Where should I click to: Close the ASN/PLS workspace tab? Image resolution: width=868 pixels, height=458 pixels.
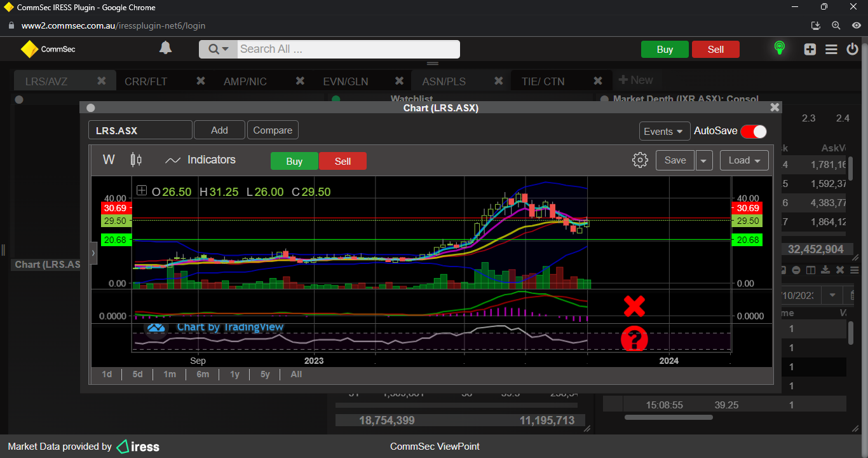tap(498, 81)
